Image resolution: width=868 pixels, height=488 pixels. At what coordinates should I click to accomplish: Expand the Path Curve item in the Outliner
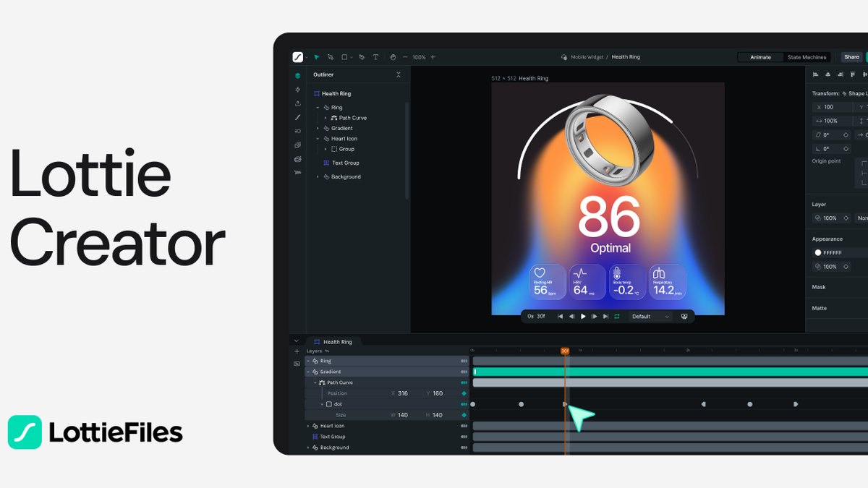325,118
